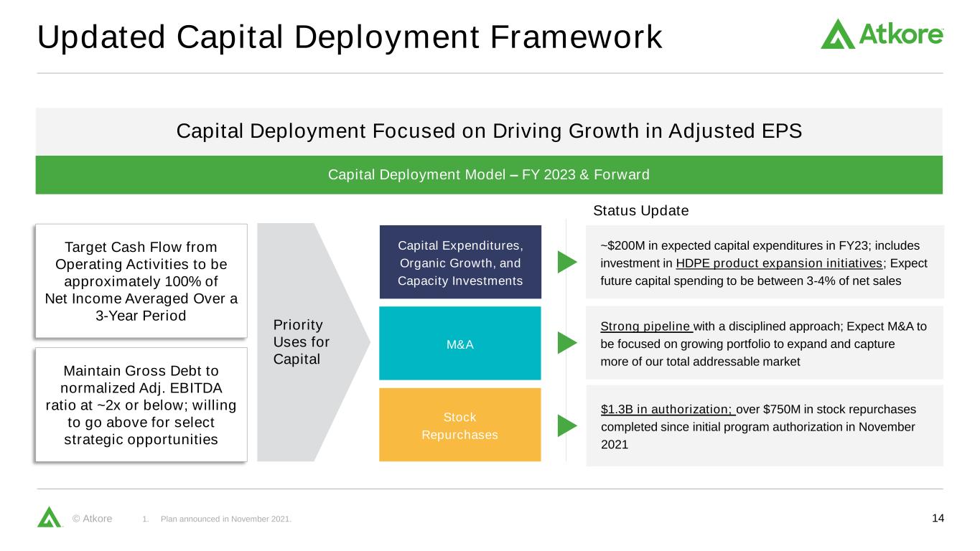Click the gray Priority Uses for Capital arrow
Image resolution: width=980 pixels, height=551 pixels.
[309, 342]
